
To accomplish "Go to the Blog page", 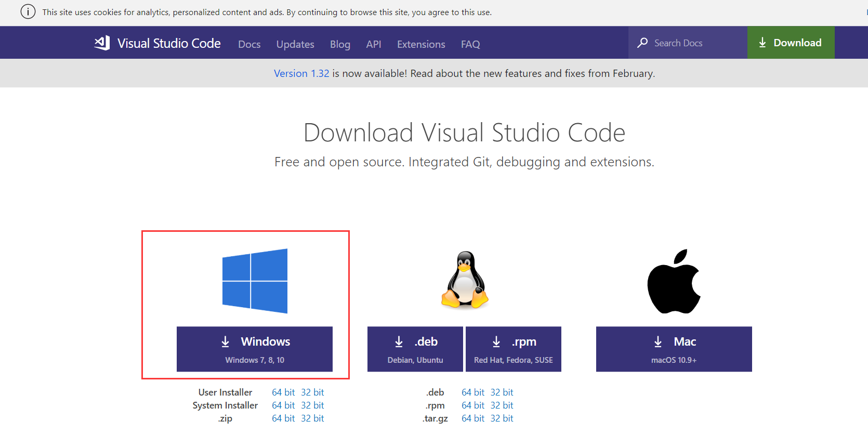I will pos(340,44).
